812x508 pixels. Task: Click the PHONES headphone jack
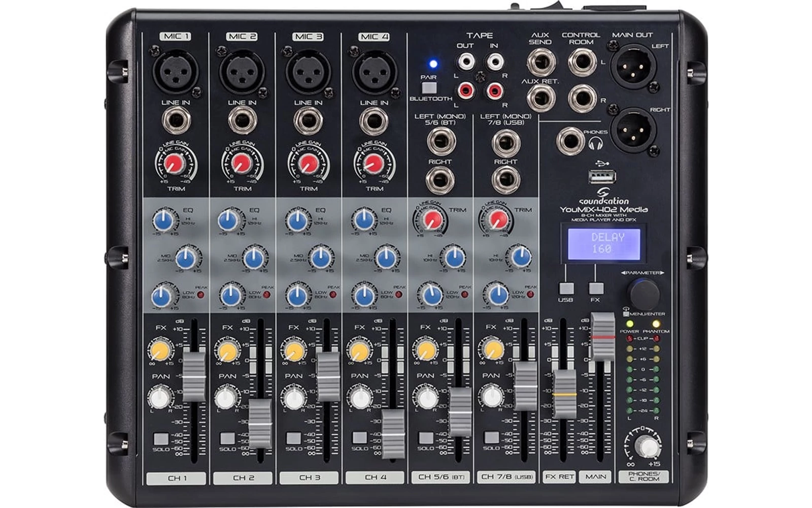(570, 141)
